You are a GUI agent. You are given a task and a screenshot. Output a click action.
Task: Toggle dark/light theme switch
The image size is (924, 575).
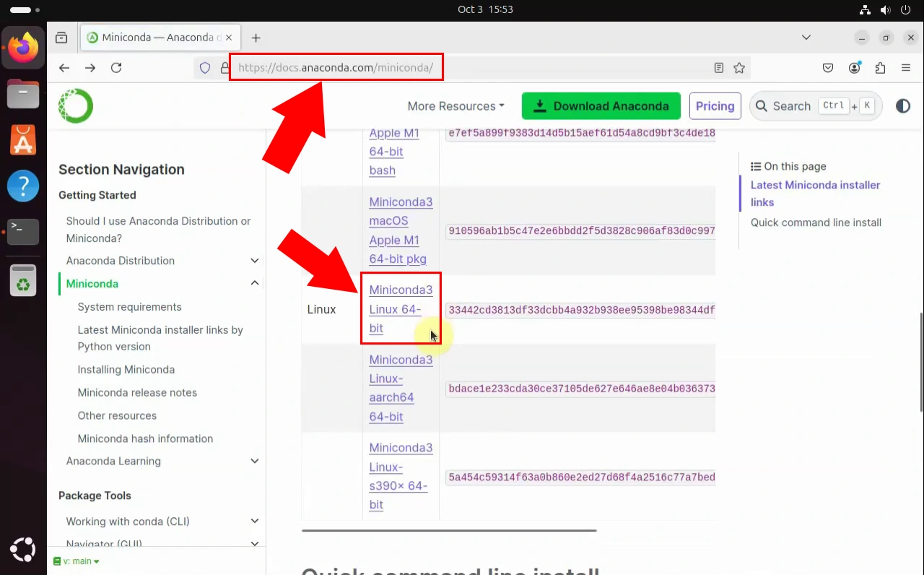[x=903, y=106]
